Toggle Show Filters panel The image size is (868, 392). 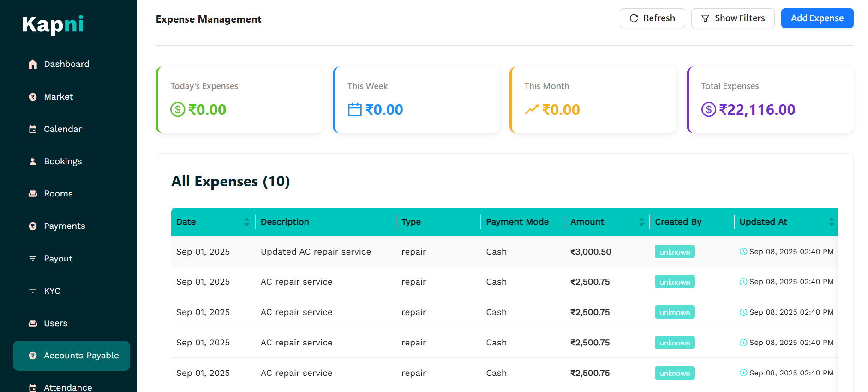pyautogui.click(x=732, y=18)
